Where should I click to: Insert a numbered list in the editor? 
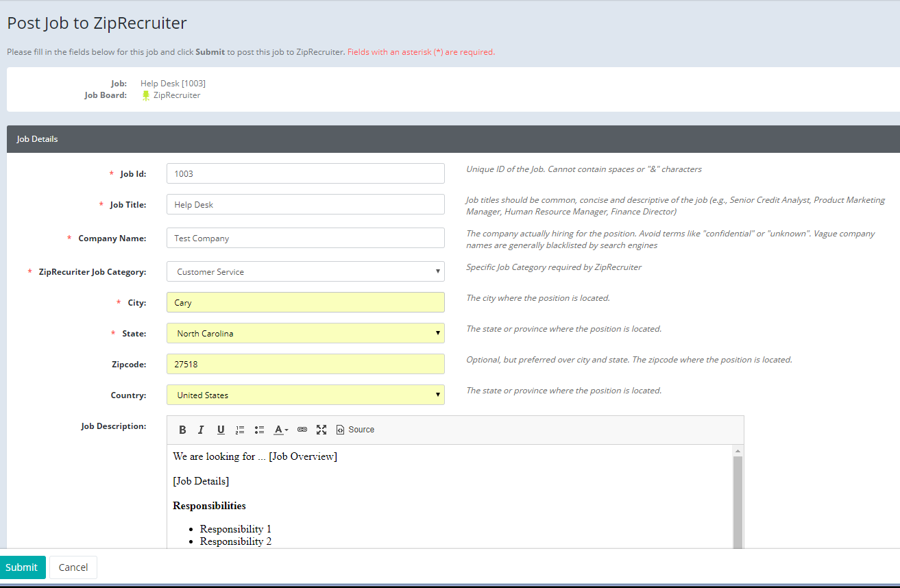[x=240, y=430]
